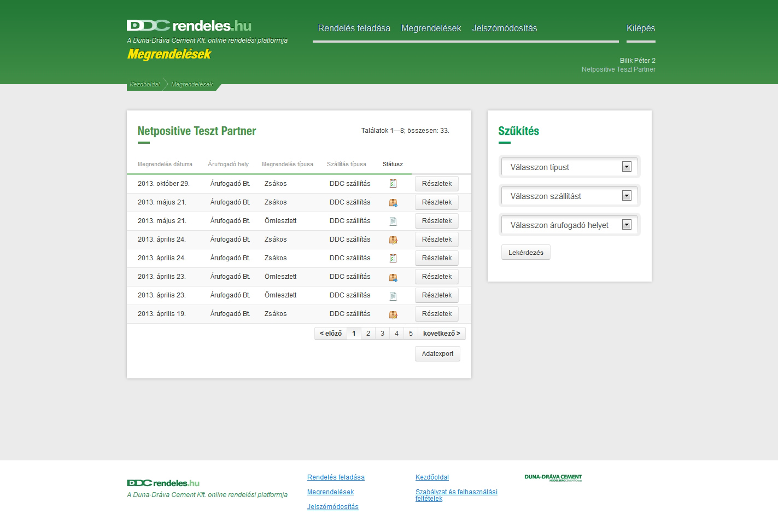Open Részletek for május 21 Zsákos order

pos(437,202)
